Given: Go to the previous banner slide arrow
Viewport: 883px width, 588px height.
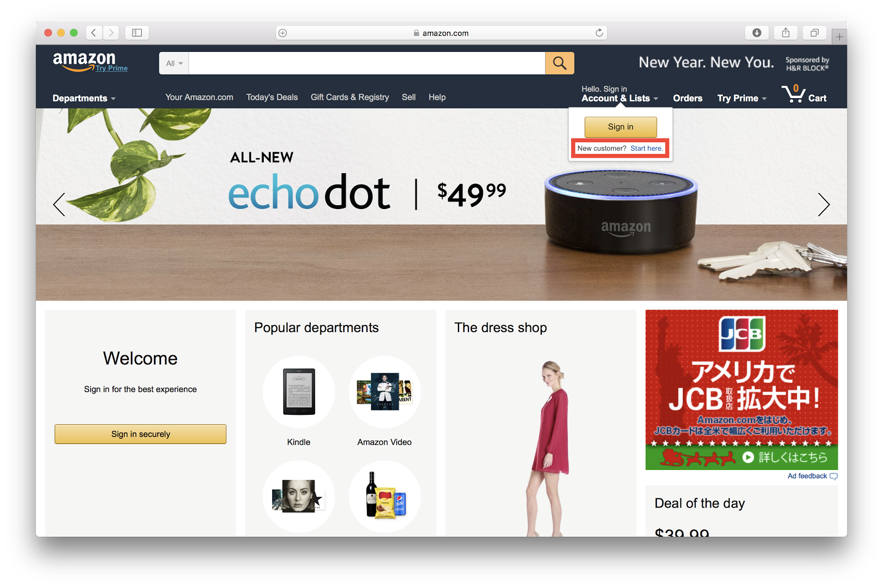Looking at the screenshot, I should 60,205.
